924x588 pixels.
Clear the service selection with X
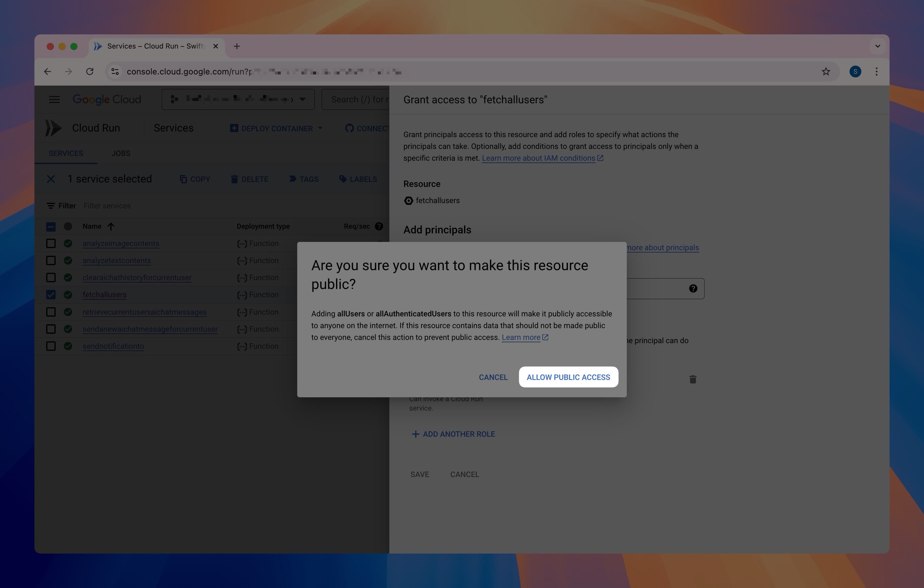tap(51, 179)
